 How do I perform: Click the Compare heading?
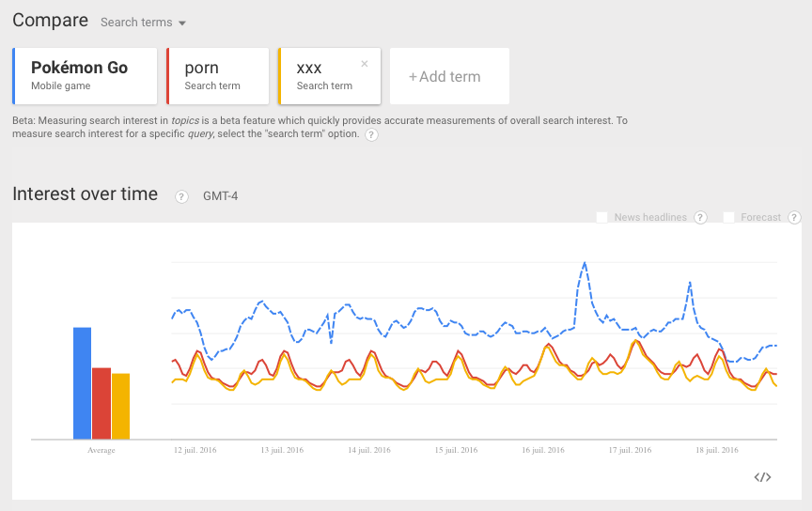pyautogui.click(x=50, y=21)
